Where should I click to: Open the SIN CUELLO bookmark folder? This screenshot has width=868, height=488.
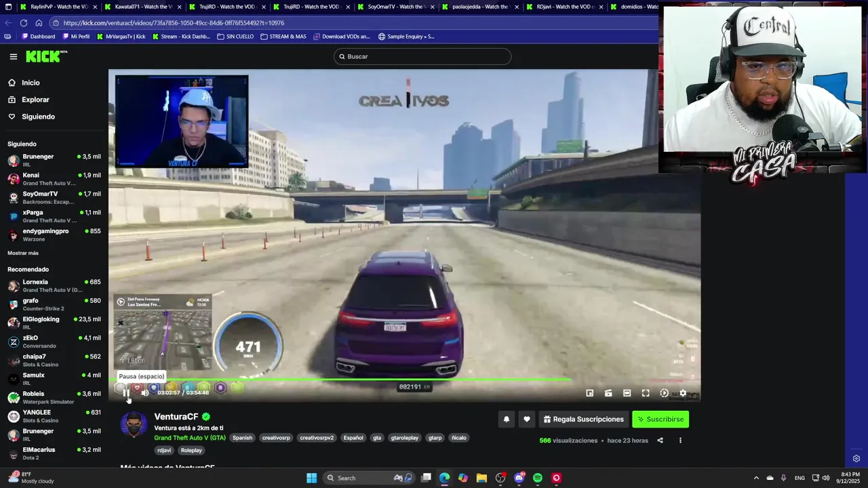pos(235,37)
